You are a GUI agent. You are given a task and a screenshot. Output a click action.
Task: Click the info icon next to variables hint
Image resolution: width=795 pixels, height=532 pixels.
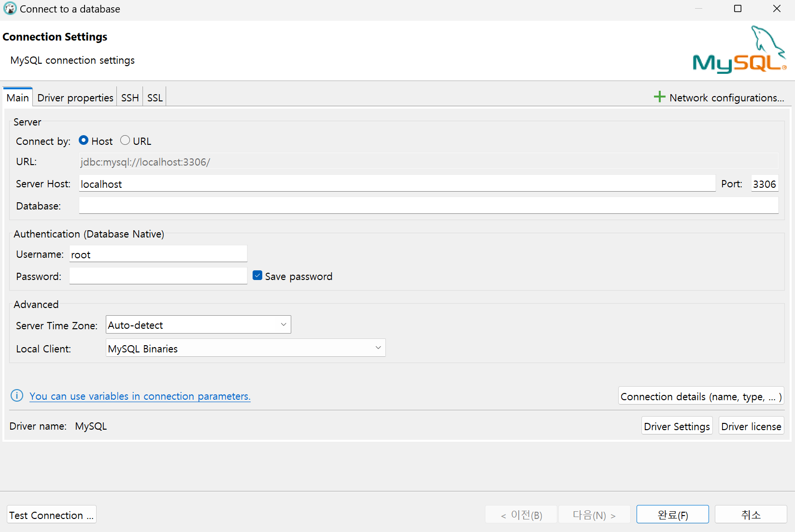[16, 395]
